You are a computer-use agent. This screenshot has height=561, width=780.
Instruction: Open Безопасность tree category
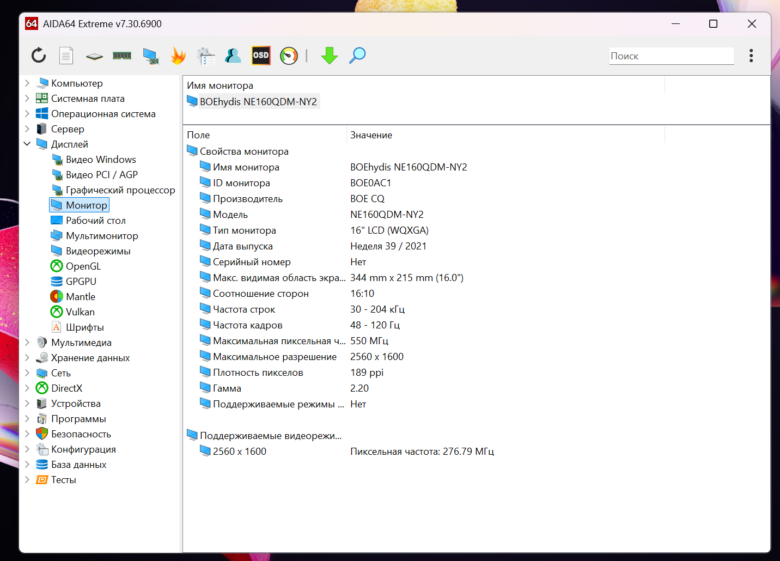pos(74,434)
